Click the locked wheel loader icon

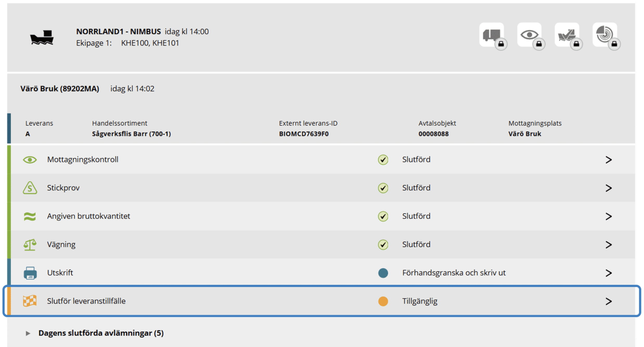click(x=567, y=35)
